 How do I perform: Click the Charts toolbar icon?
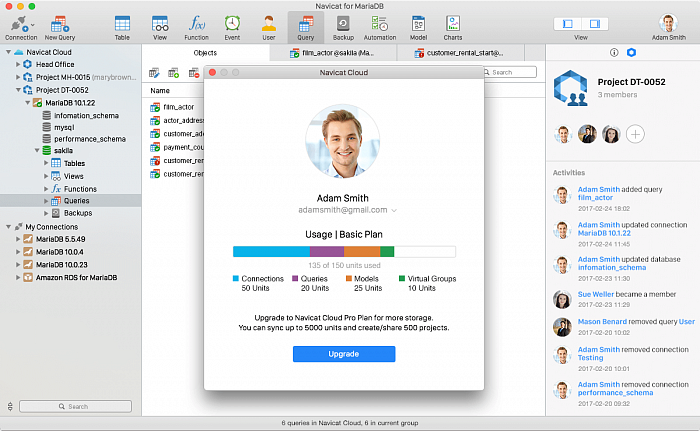(x=453, y=24)
